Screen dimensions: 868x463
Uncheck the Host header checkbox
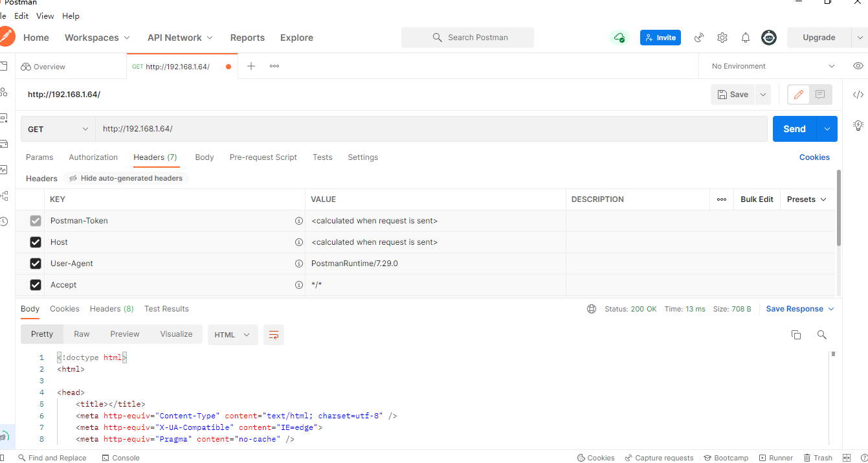pyautogui.click(x=36, y=242)
